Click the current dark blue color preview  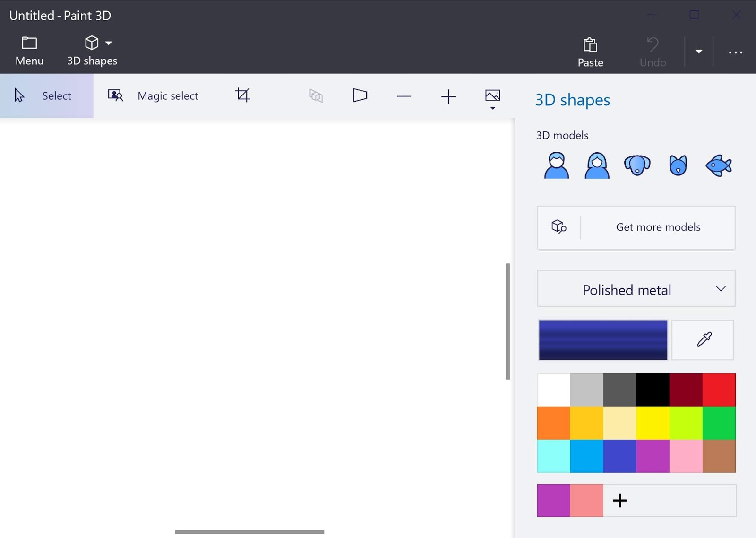(x=603, y=340)
